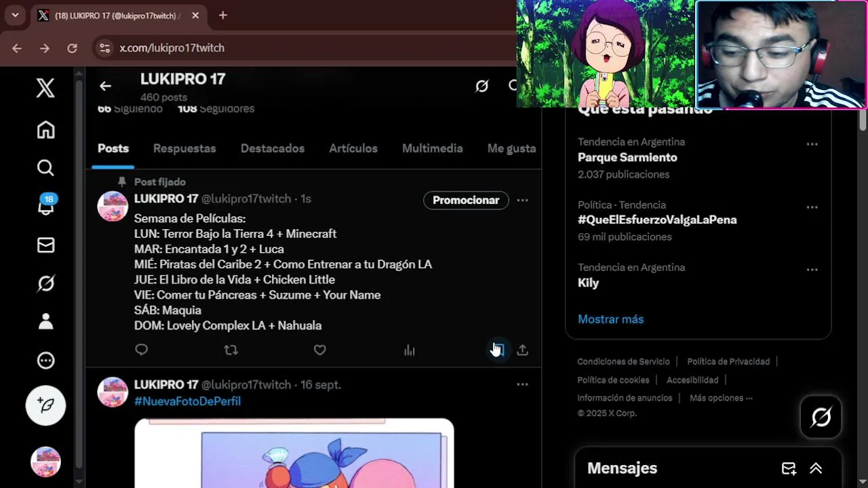Open the #QueElEsfuerzoValgaLaPena trend

pyautogui.click(x=657, y=220)
